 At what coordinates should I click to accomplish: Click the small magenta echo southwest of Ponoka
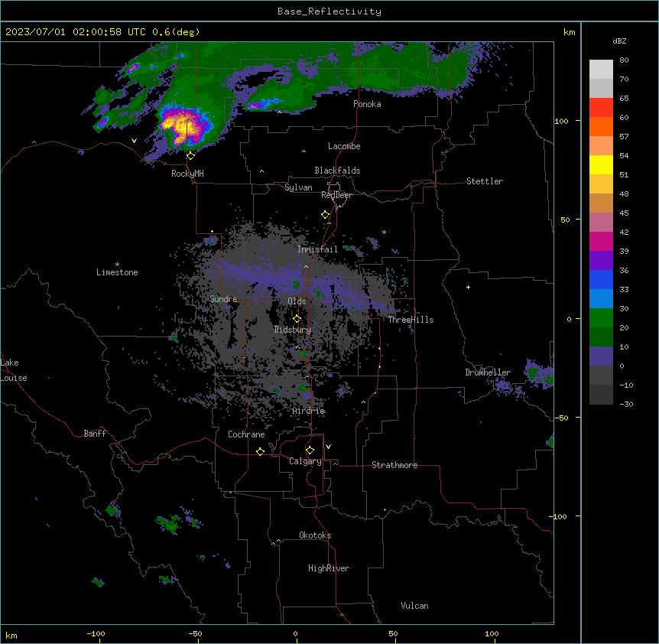(254, 106)
